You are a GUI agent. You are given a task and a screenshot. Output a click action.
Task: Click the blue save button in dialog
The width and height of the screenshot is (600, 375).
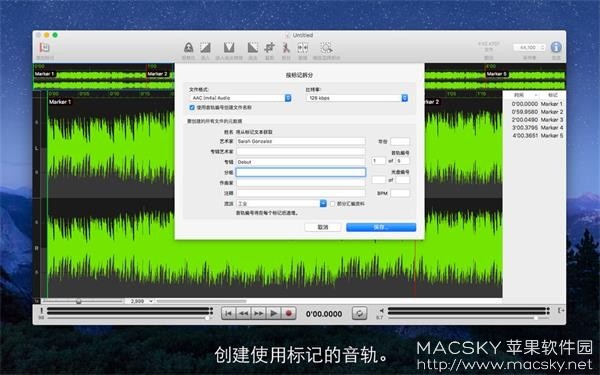coord(381,227)
